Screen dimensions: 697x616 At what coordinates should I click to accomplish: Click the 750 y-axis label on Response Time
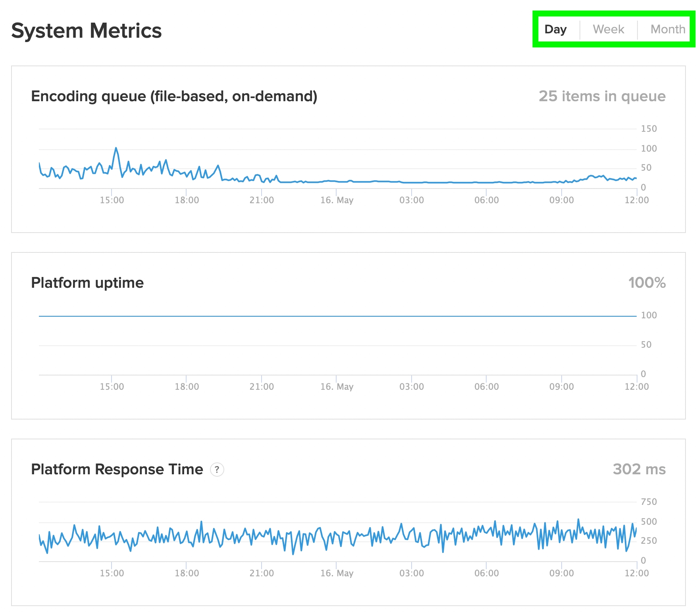649,502
